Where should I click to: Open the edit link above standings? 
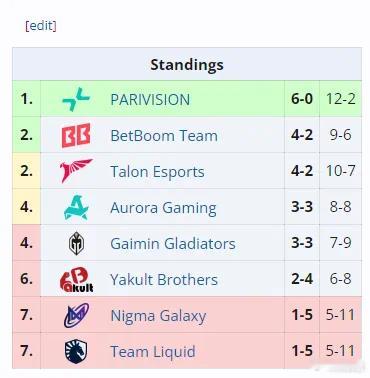click(41, 25)
